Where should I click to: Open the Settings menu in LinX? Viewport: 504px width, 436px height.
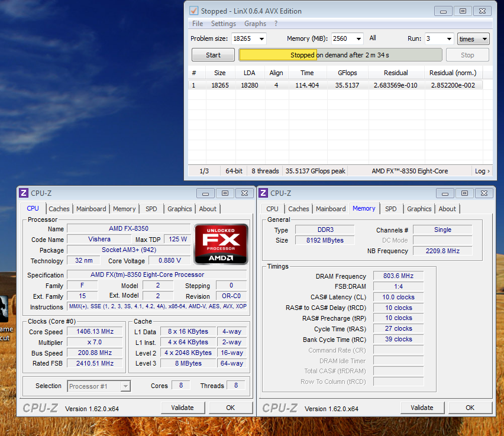pos(224,24)
